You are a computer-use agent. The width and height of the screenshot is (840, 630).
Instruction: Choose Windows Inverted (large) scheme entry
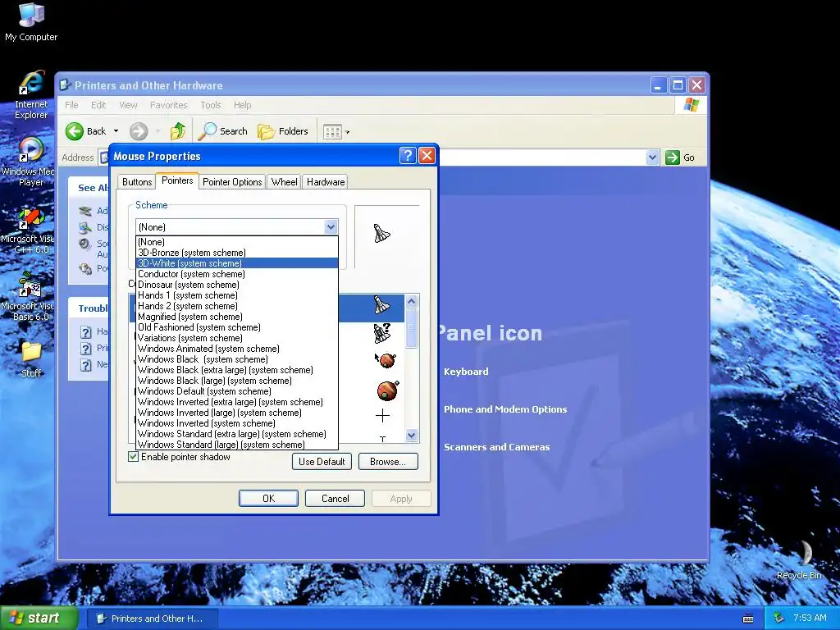coord(237,413)
